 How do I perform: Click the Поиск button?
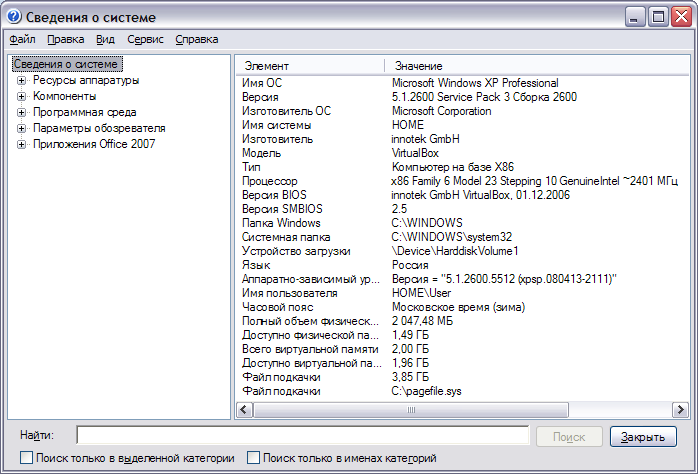point(569,437)
